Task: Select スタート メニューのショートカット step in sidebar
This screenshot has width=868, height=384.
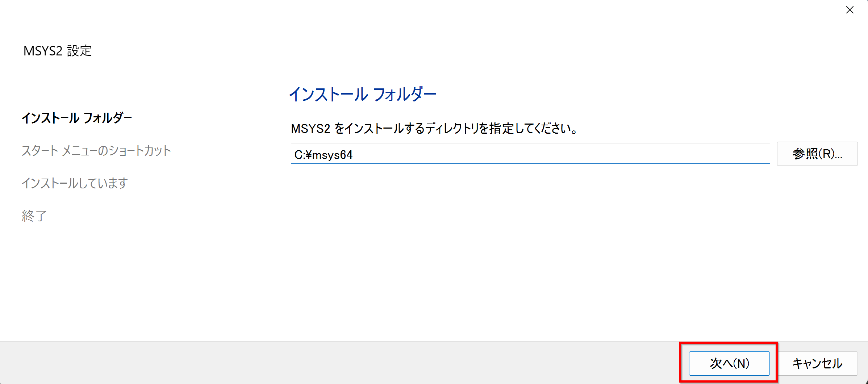Action: tap(96, 150)
